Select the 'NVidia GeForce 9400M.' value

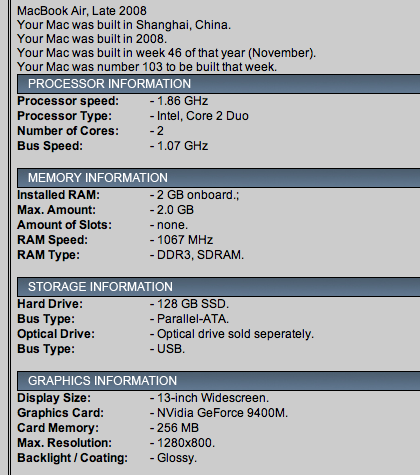point(222,413)
